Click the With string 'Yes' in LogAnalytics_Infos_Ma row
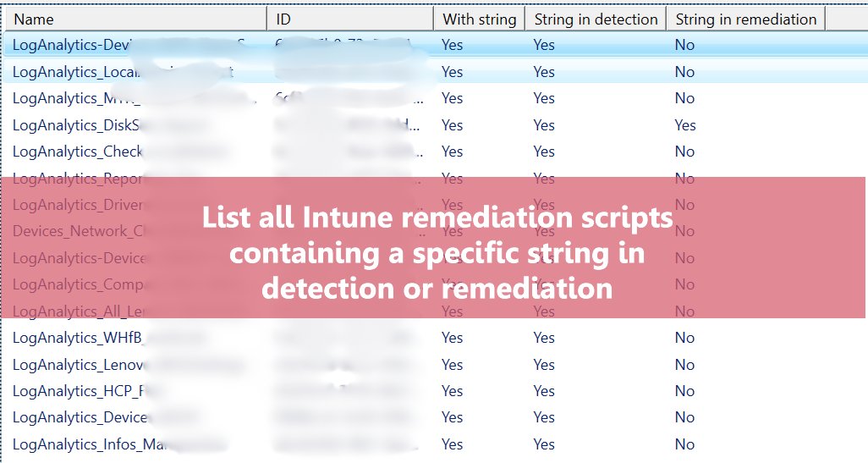868x463 pixels. [x=453, y=444]
